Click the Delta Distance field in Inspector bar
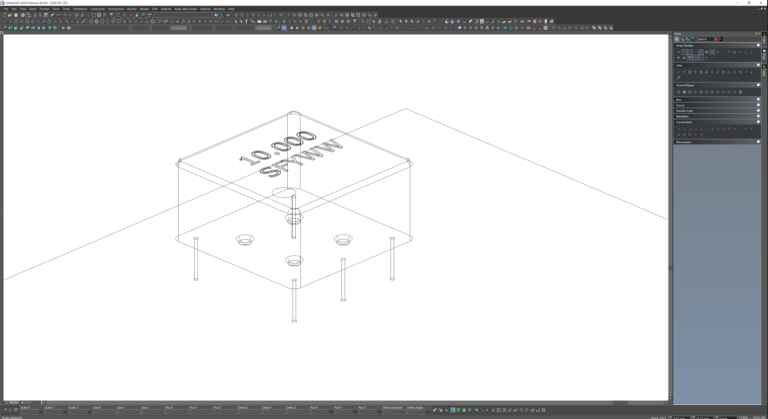This screenshot has width=768, height=419. coord(394,412)
